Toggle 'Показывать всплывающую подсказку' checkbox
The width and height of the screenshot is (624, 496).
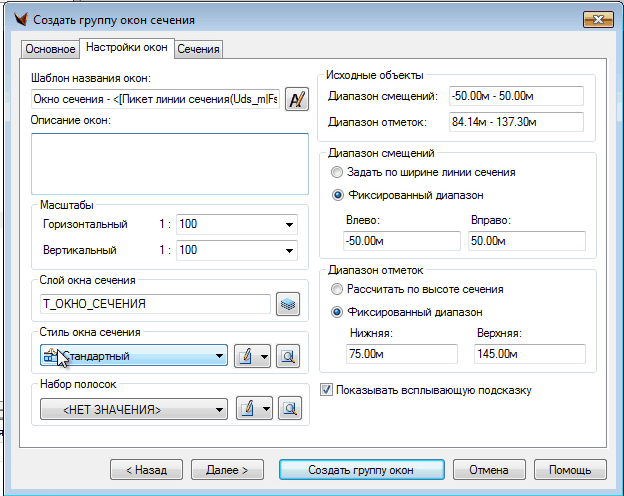[x=325, y=389]
